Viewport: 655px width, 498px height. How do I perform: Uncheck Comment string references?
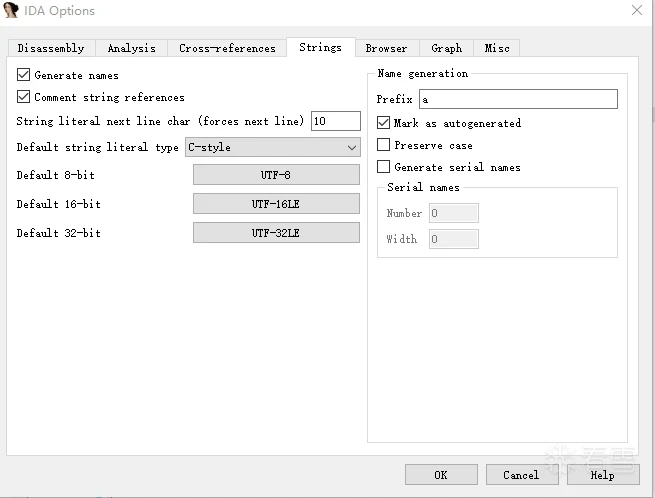tap(24, 97)
